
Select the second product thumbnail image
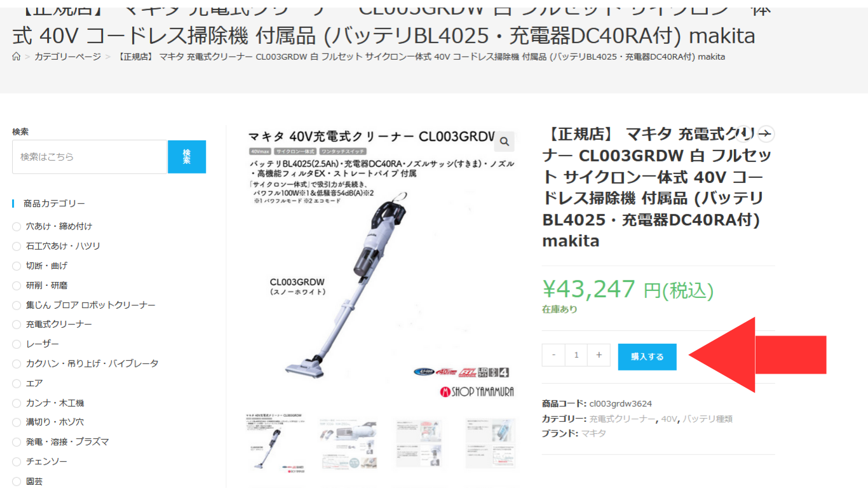[x=348, y=444]
